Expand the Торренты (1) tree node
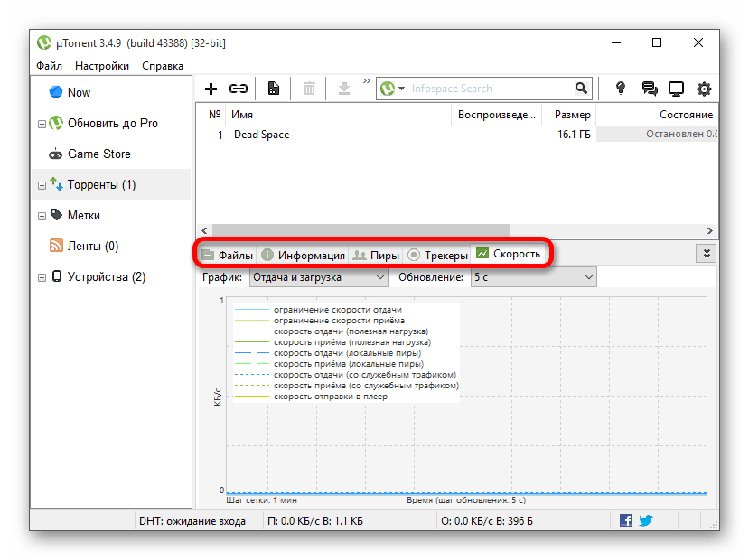Viewport: 749px width, 560px height. pyautogui.click(x=42, y=185)
